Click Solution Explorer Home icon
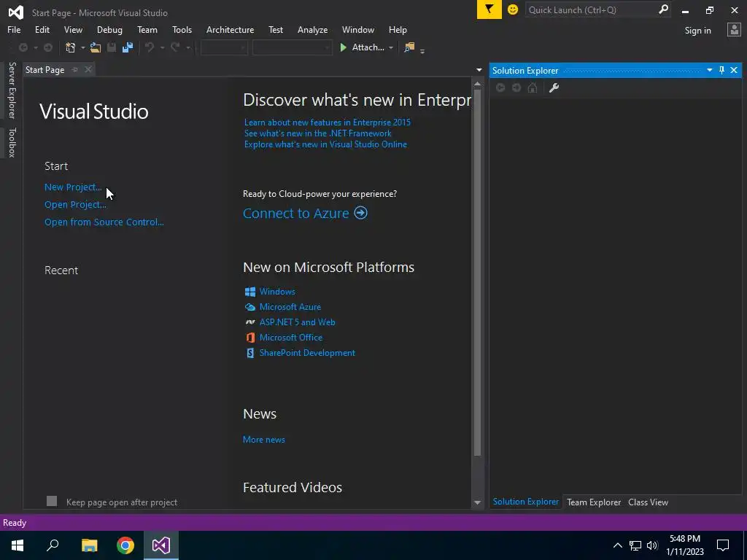 tap(533, 87)
